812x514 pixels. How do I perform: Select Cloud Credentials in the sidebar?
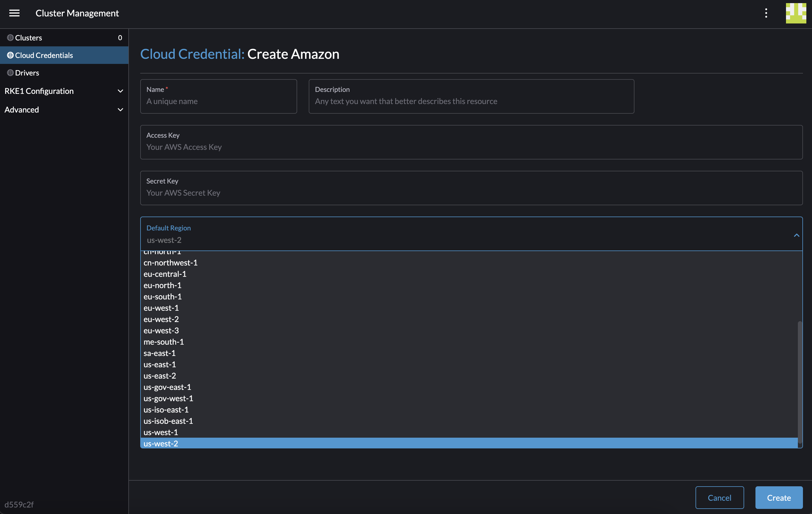pos(44,55)
